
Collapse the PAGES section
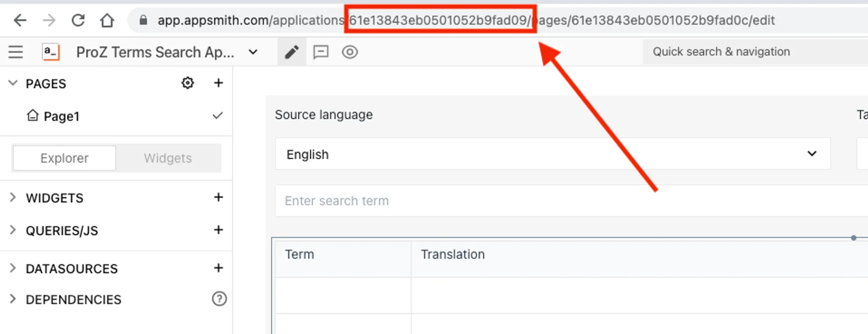pyautogui.click(x=13, y=83)
